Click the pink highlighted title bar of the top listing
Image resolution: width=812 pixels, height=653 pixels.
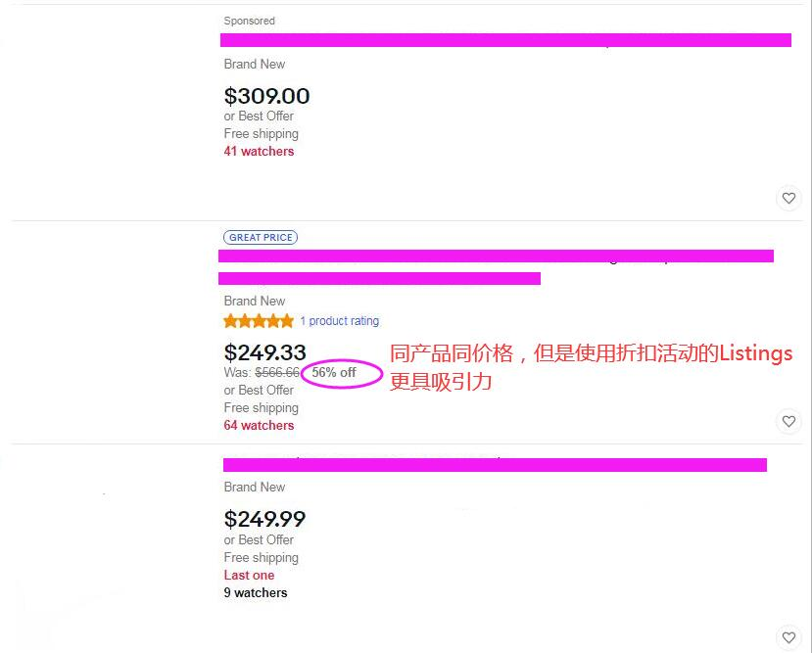click(505, 39)
